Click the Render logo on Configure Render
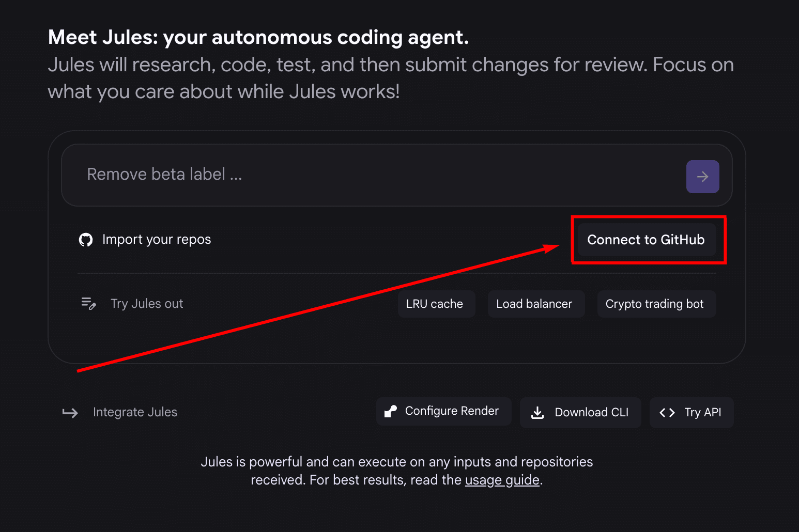This screenshot has height=532, width=799. pyautogui.click(x=389, y=411)
